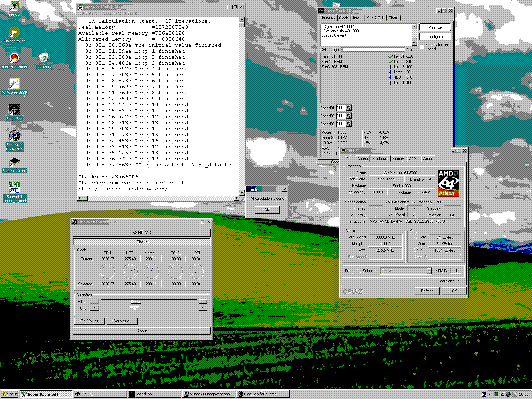Click the SpeedFan log scroll down arrow
Image resolution: width=532 pixels, height=399 pixels.
414,43
